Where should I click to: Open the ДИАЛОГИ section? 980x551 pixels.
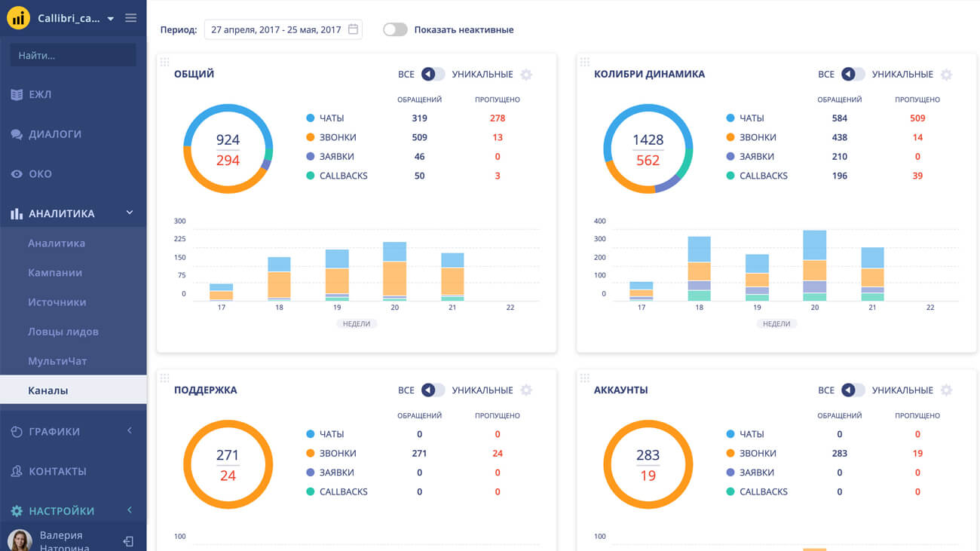point(55,134)
